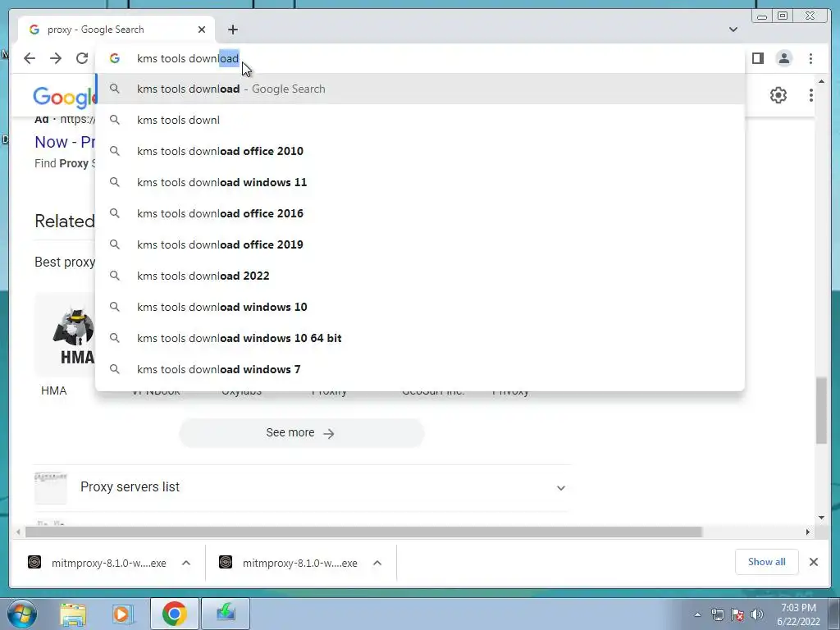Open the Action Center flag icon
The width and height of the screenshot is (840, 630).
click(737, 614)
